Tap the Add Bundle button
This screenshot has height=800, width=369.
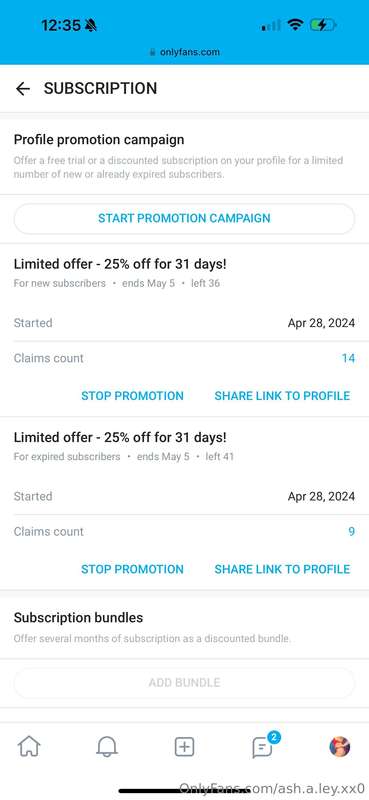[184, 683]
